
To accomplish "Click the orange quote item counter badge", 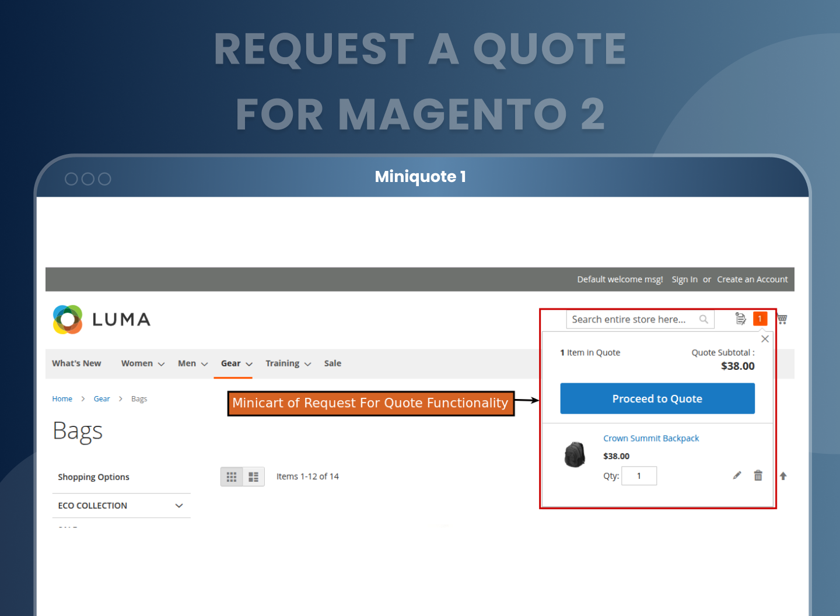I will click(759, 318).
